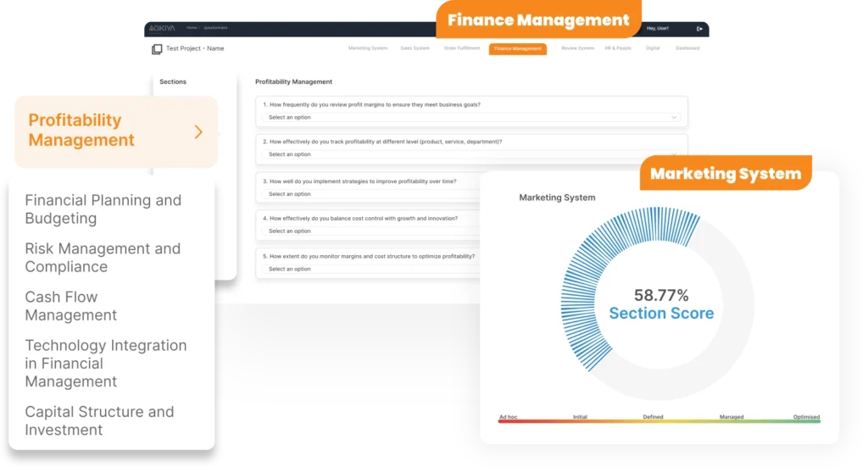Click the Home breadcrumb link
This screenshot has height=473, width=868.
click(x=192, y=28)
